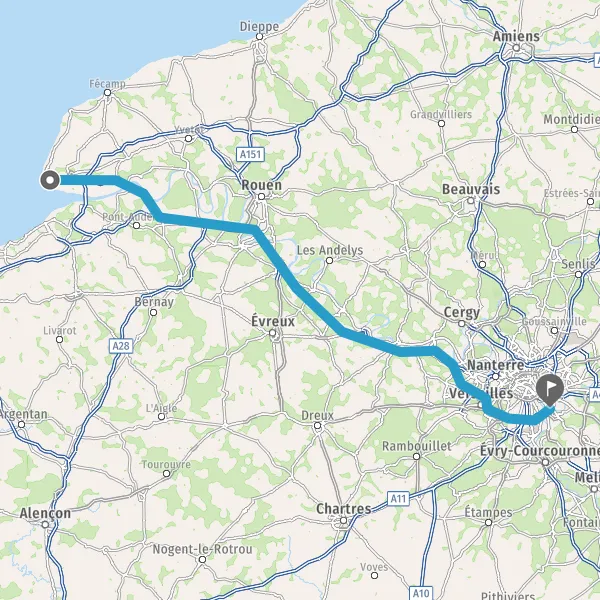
Task: Select the Amiens city marker
Action: click(x=516, y=48)
